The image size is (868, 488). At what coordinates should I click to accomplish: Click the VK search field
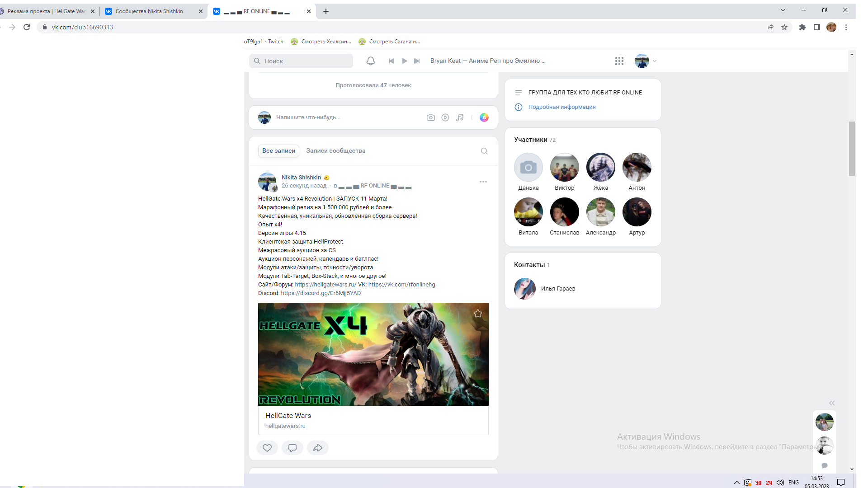[x=301, y=61]
